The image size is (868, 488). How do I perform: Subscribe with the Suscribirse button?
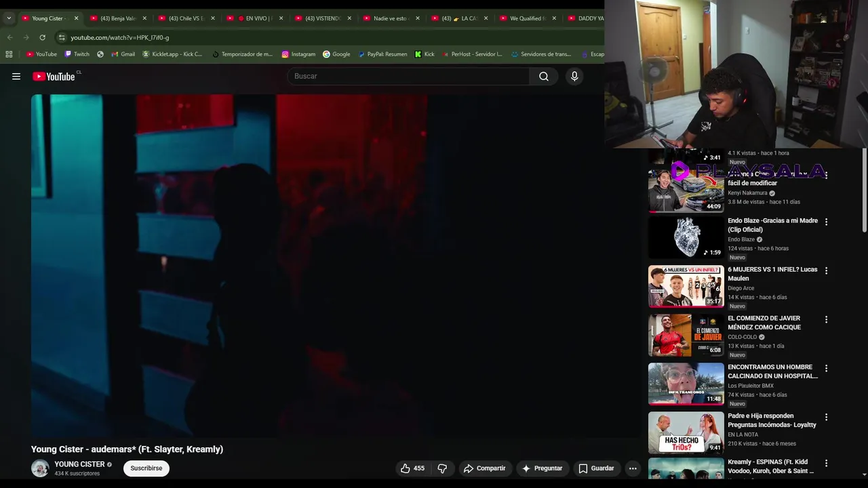point(146,468)
